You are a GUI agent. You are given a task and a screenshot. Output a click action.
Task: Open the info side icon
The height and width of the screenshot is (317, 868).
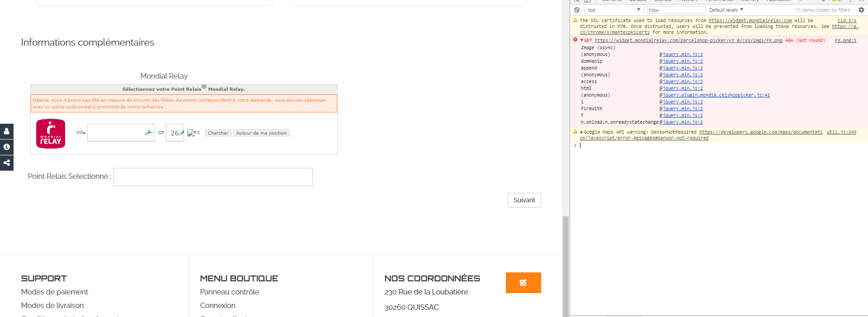(x=7, y=147)
